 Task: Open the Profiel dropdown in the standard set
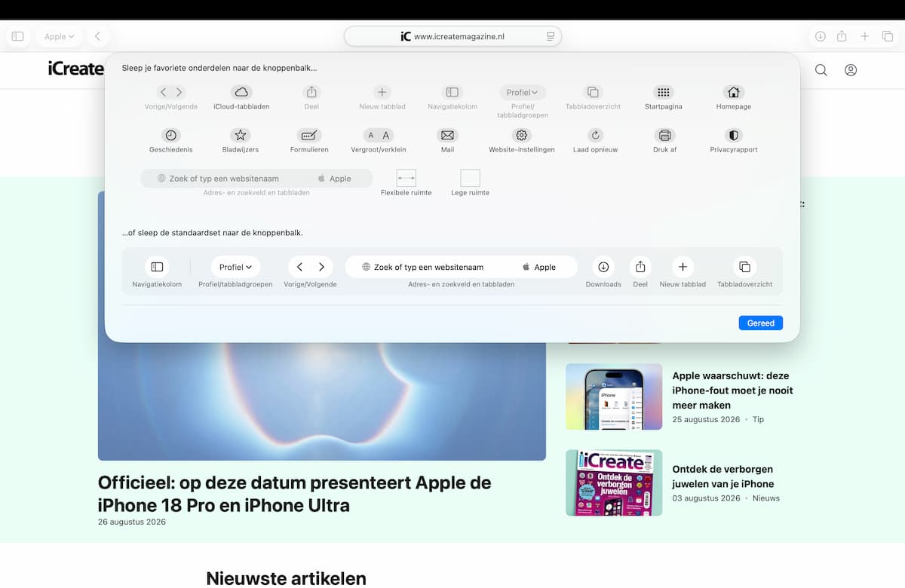click(235, 267)
